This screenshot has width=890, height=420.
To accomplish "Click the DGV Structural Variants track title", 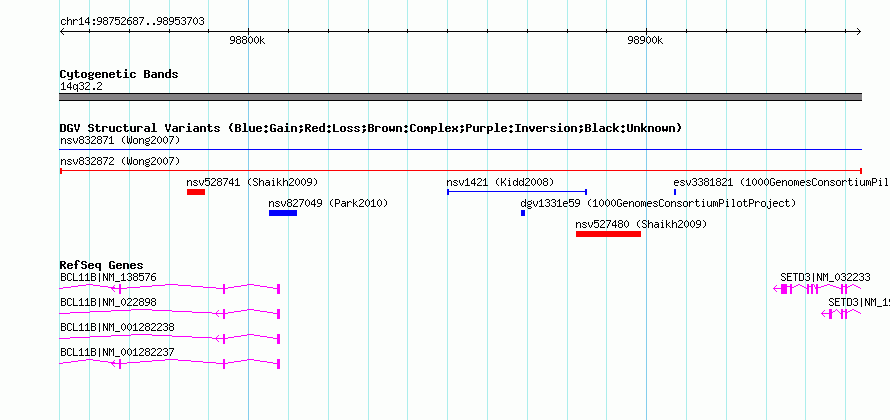I will click(x=371, y=128).
